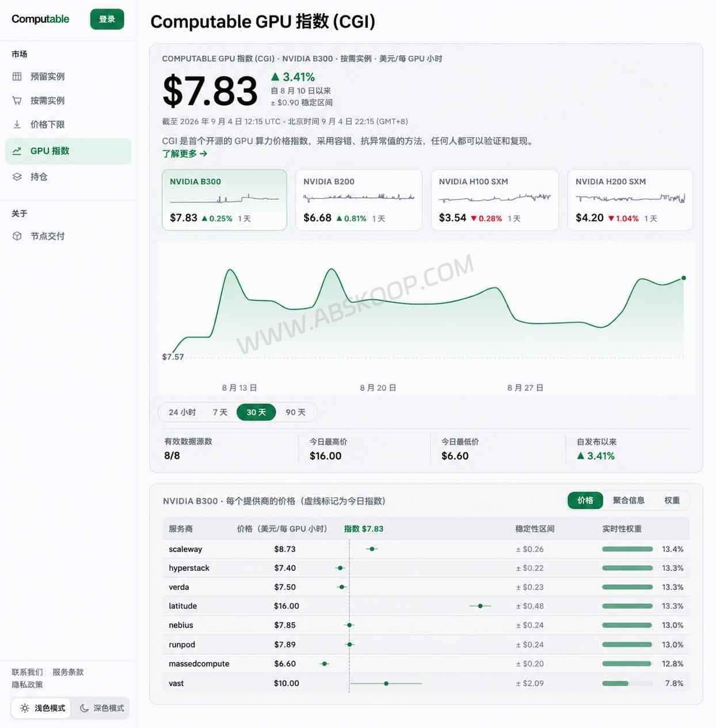Open the 价格下限 menu item
716x728 pixels.
point(68,124)
